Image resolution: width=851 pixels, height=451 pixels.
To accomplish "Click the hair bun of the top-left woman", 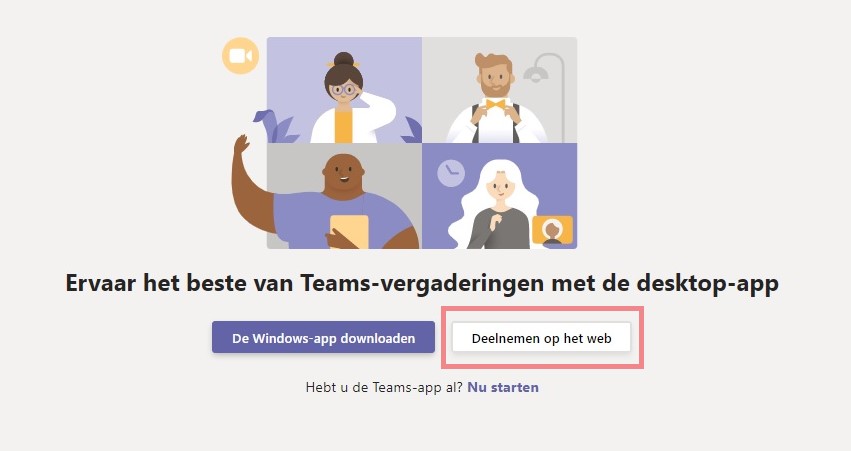I will [343, 59].
